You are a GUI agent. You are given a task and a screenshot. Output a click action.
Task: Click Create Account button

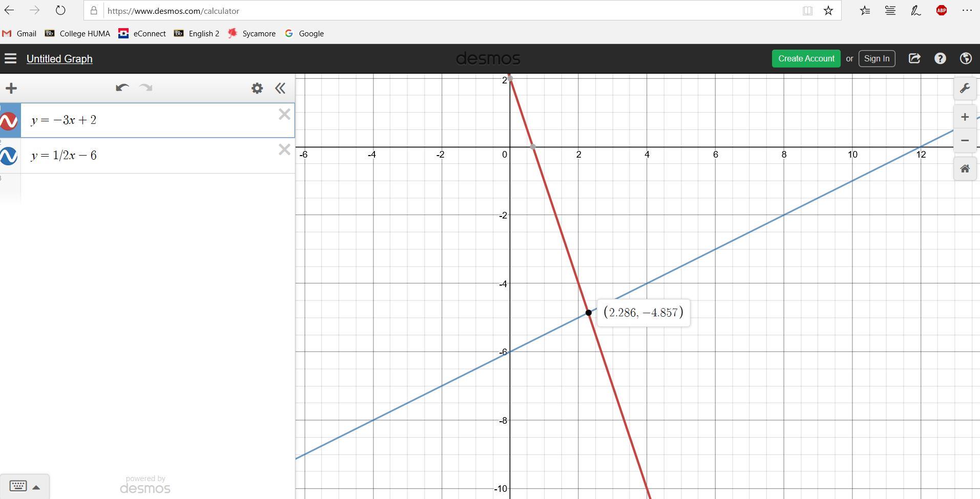tap(806, 59)
